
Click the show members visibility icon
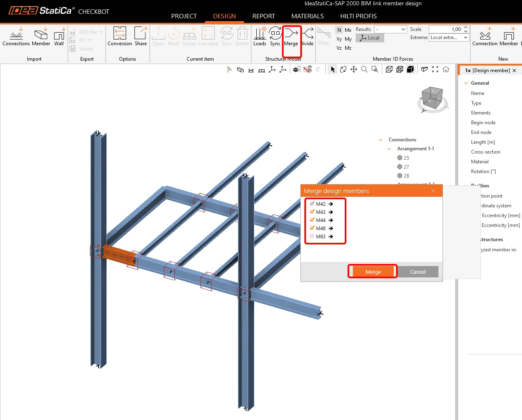click(x=297, y=70)
